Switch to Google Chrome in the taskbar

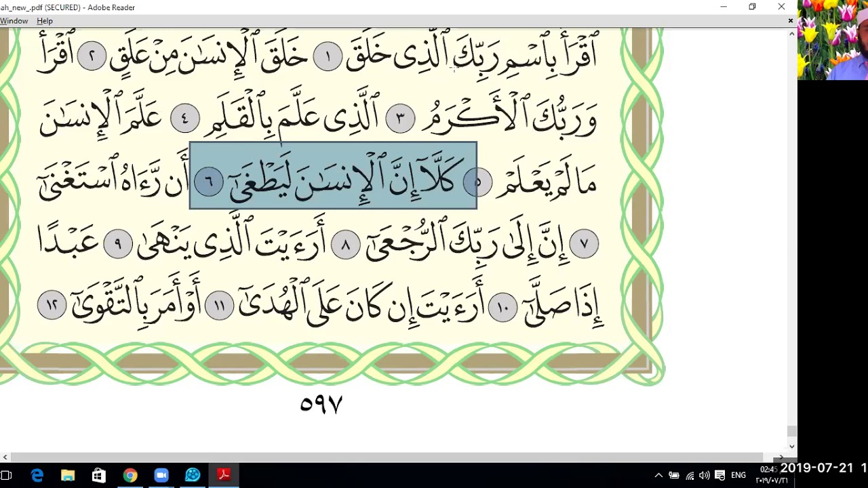coord(130,476)
